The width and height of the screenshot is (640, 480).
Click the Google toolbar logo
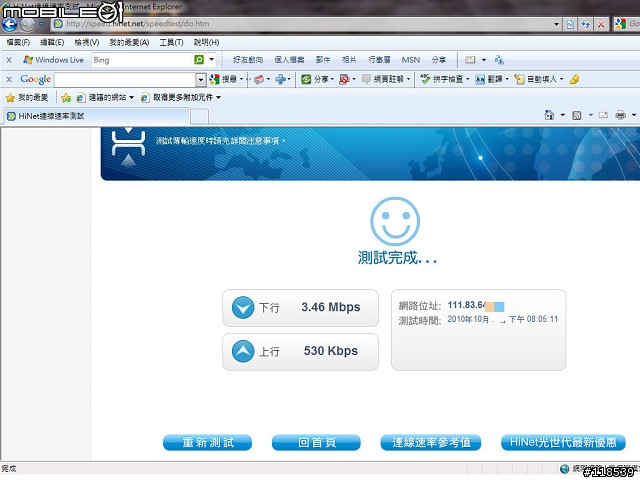tap(36, 79)
